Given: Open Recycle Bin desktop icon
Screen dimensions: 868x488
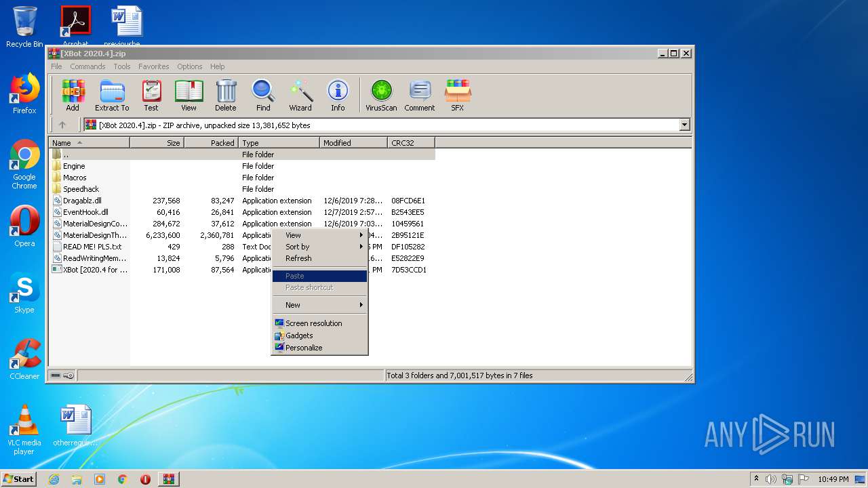Looking at the screenshot, I should click(x=24, y=27).
